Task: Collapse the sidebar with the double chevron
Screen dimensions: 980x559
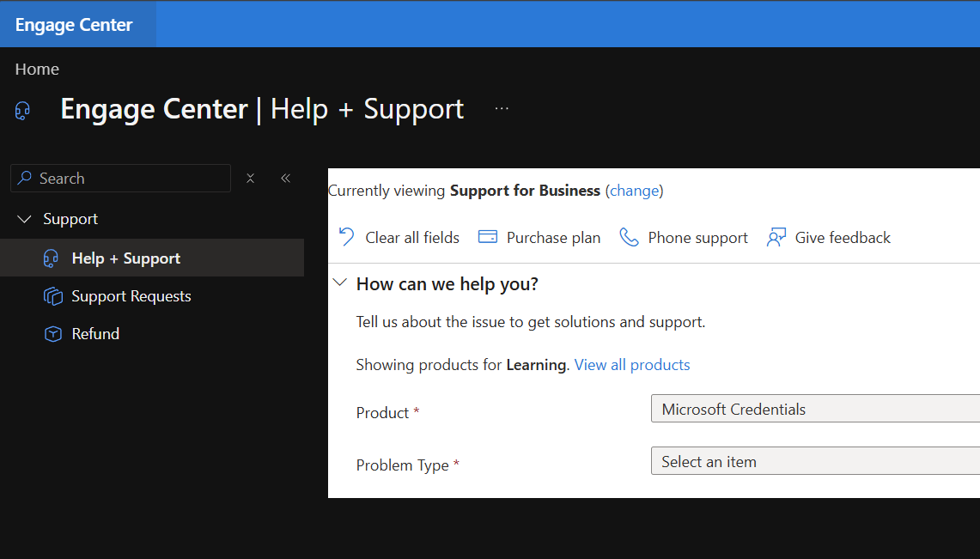Action: click(286, 179)
